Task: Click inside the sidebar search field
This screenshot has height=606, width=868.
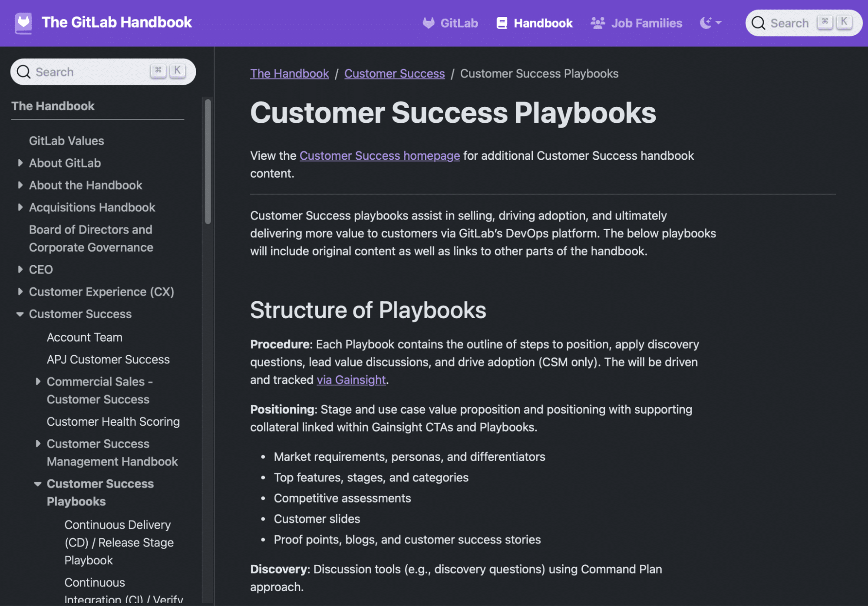Action: coord(87,71)
